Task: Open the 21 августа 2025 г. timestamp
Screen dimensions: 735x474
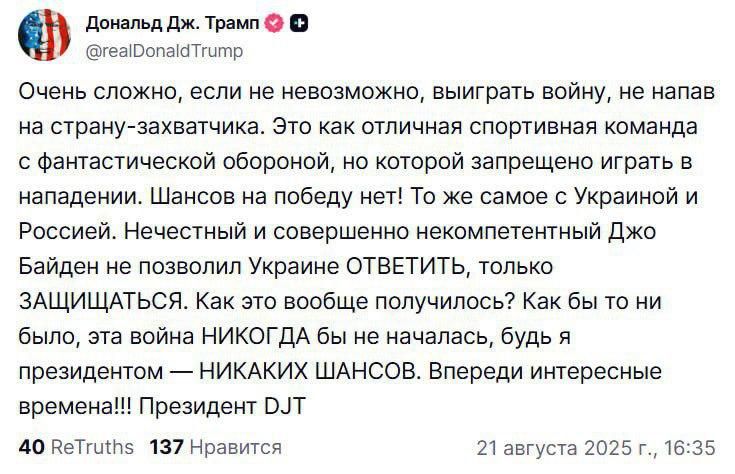Action: [x=596, y=448]
